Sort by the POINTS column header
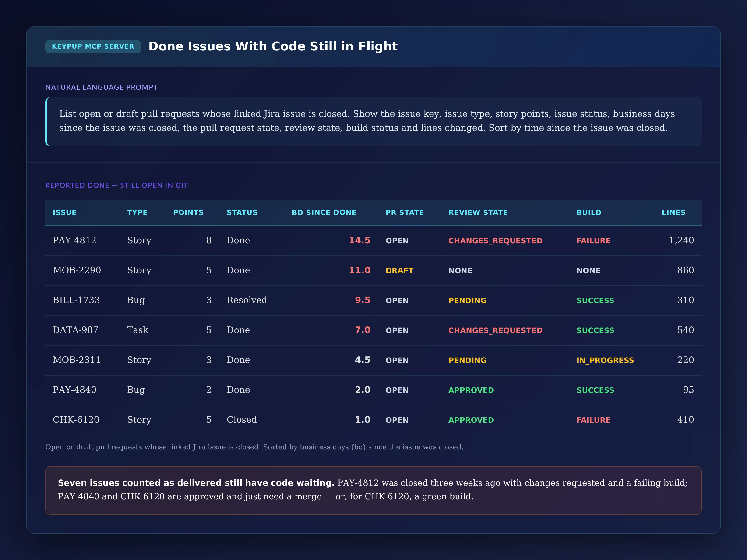This screenshot has height=560, width=747. (x=188, y=213)
